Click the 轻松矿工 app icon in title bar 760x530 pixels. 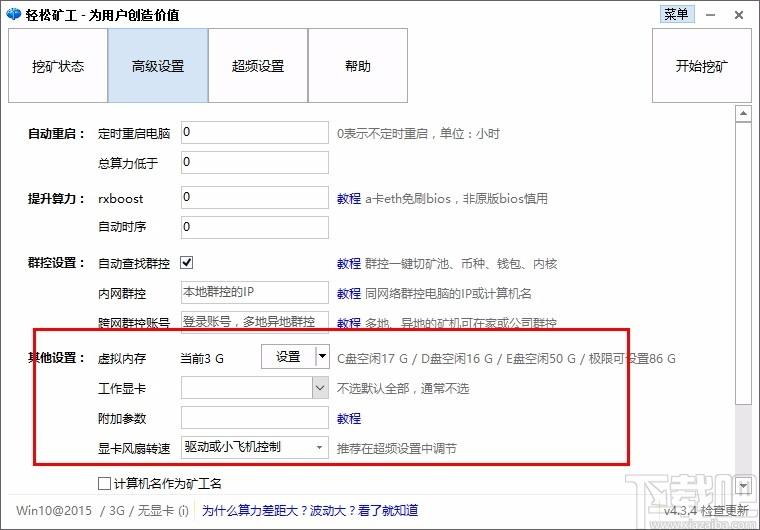coord(14,14)
